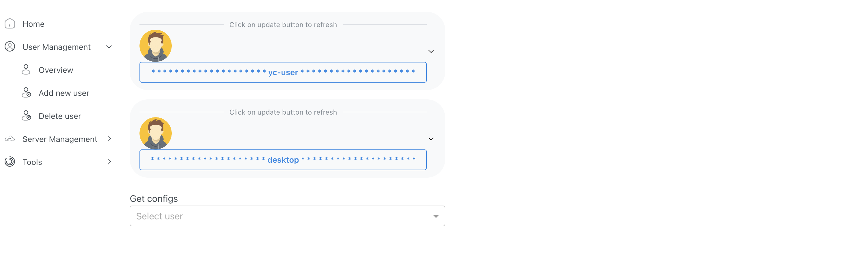Expand the Tools submenu arrow
This screenshot has width=868, height=262.
click(109, 162)
